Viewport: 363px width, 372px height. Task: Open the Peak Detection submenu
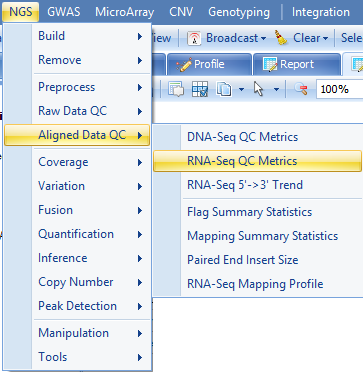pos(77,306)
